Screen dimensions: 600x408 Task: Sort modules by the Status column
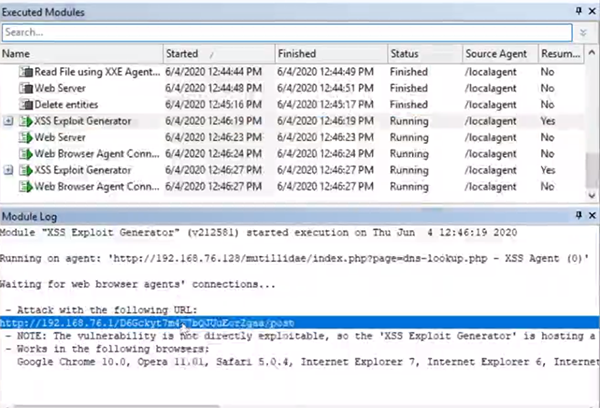tap(425, 54)
